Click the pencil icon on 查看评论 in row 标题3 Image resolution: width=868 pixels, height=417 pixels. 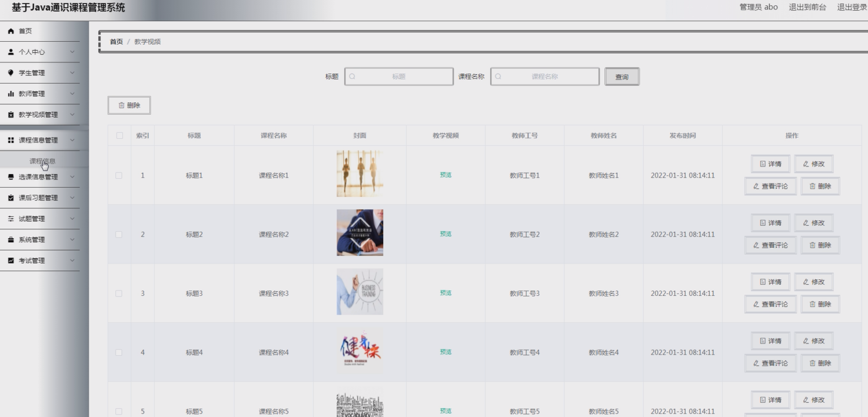(x=756, y=304)
